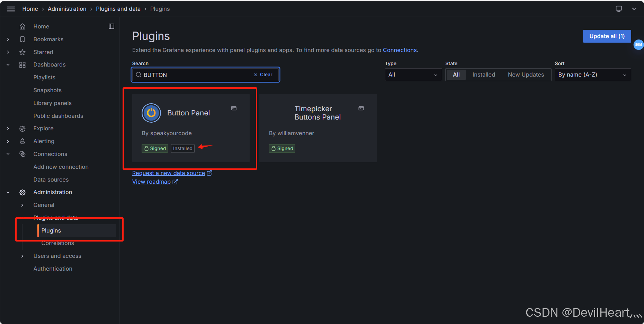This screenshot has height=324, width=644.
Task: Open the View roadmap link
Action: [x=155, y=182]
